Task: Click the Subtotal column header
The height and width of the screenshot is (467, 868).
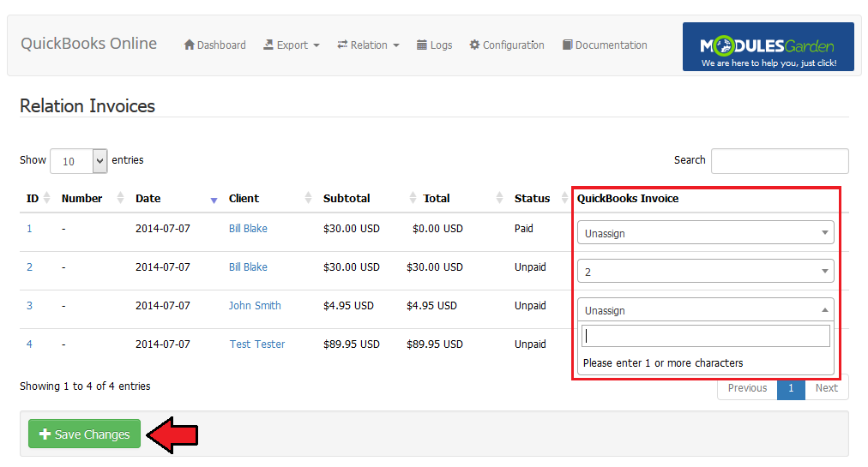Action: click(x=347, y=198)
